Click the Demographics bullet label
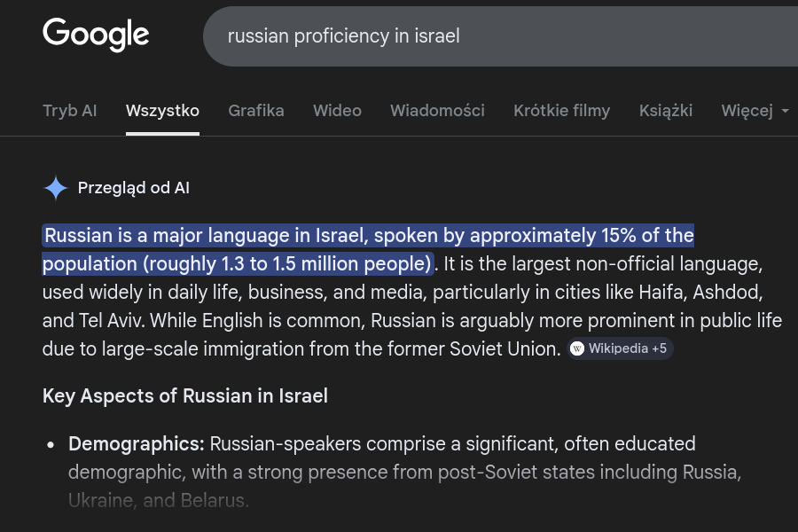Image resolution: width=798 pixels, height=532 pixels. (x=137, y=444)
